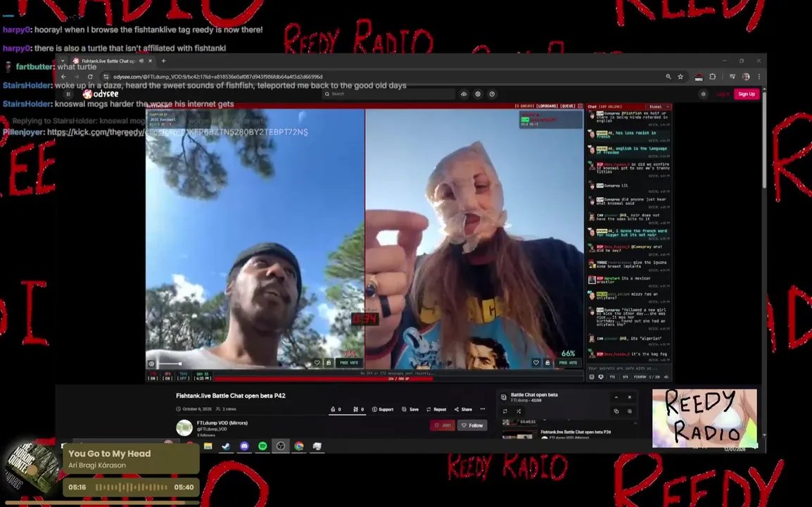
Task: Open the red extension icon in Chrome toolbar
Action: [699, 77]
